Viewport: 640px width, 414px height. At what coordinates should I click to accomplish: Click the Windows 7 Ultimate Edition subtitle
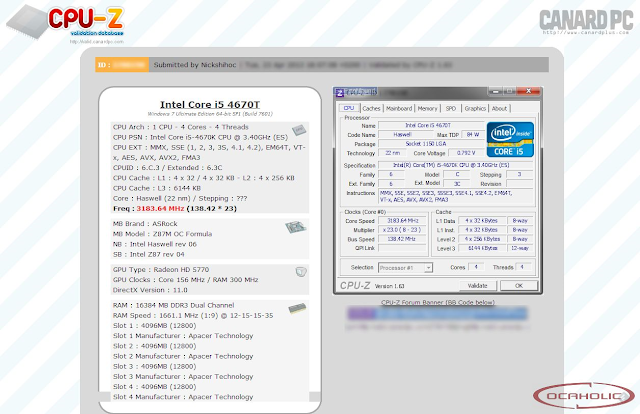coord(210,114)
